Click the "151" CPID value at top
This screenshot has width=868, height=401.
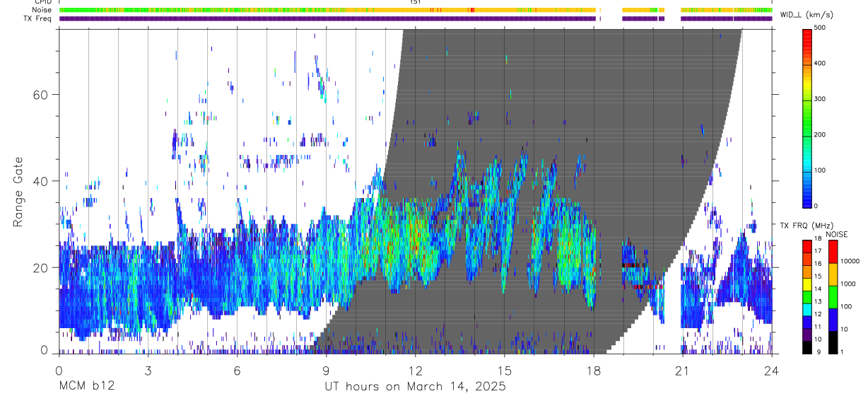415,3
